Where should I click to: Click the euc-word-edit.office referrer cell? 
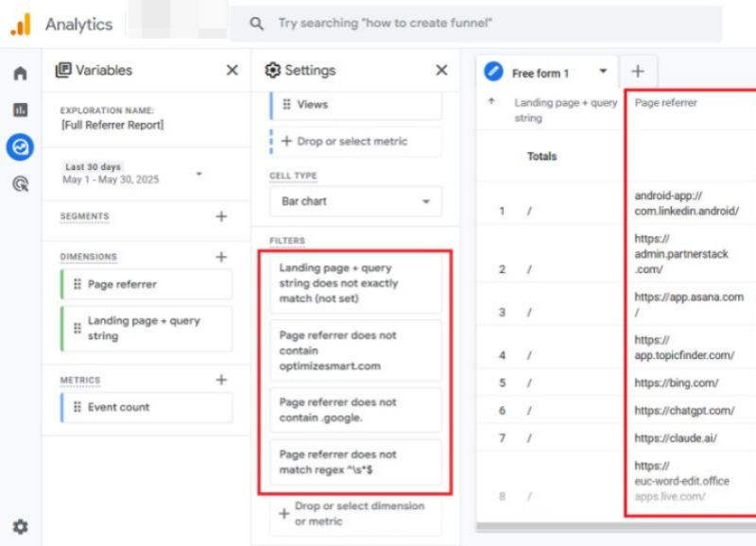[x=681, y=481]
